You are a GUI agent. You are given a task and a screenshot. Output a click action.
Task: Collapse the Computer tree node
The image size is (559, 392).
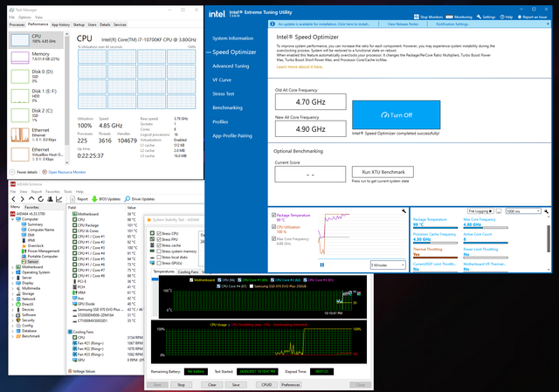[x=13, y=219]
